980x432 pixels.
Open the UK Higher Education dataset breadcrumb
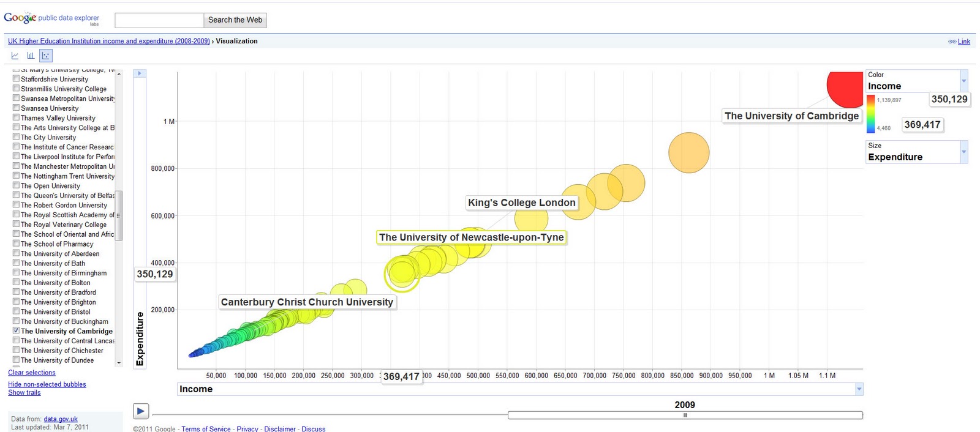point(109,41)
